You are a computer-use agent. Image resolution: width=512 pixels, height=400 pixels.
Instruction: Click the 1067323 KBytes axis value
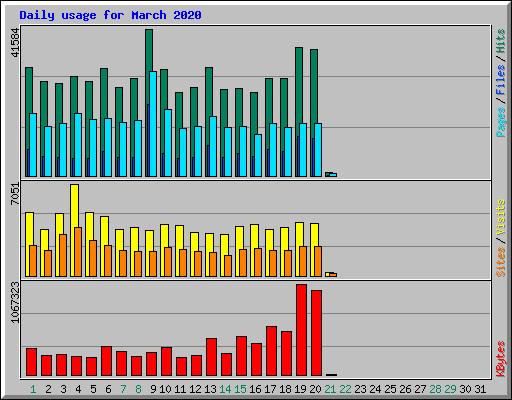pos(15,302)
